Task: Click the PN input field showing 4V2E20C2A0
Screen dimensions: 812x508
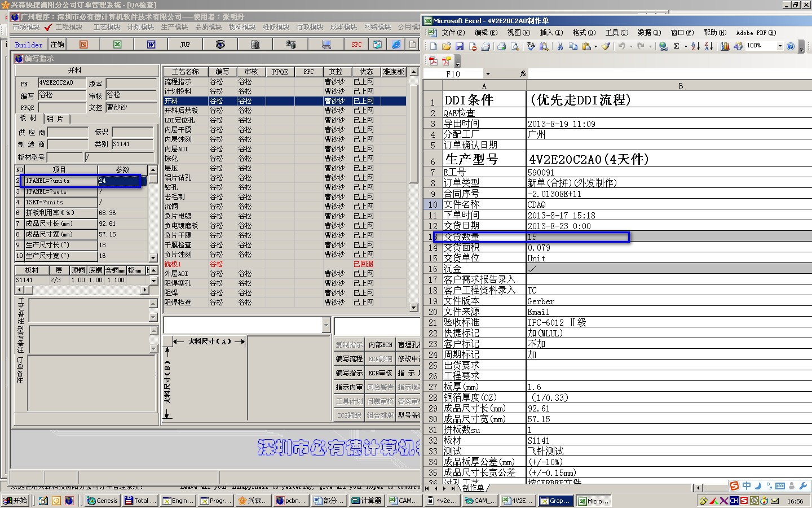Action: point(62,83)
